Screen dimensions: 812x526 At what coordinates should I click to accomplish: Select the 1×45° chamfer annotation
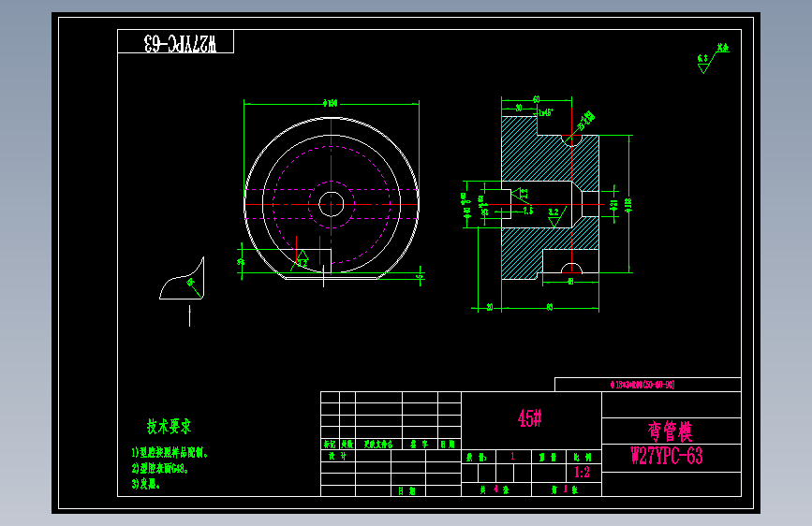click(546, 111)
